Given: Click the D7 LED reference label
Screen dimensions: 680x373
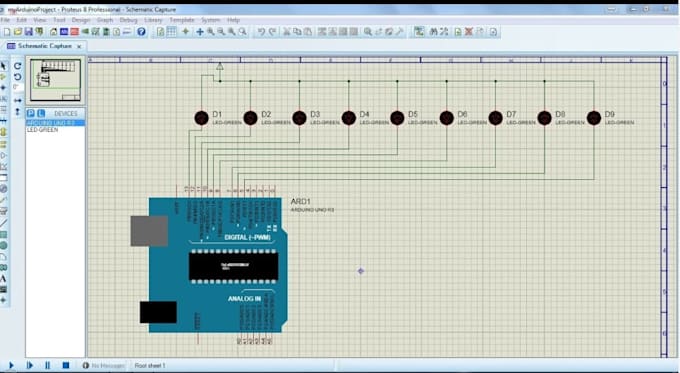Looking at the screenshot, I should click(x=511, y=114).
